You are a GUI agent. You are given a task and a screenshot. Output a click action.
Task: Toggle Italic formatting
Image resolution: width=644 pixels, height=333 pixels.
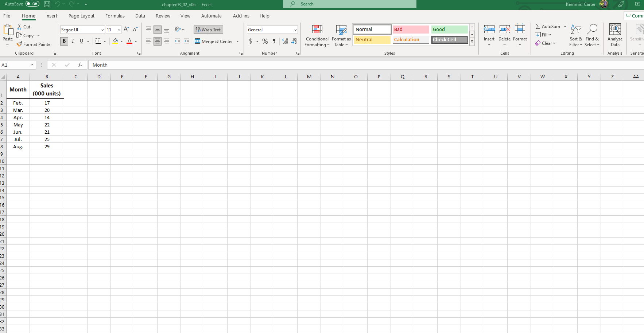coord(73,41)
